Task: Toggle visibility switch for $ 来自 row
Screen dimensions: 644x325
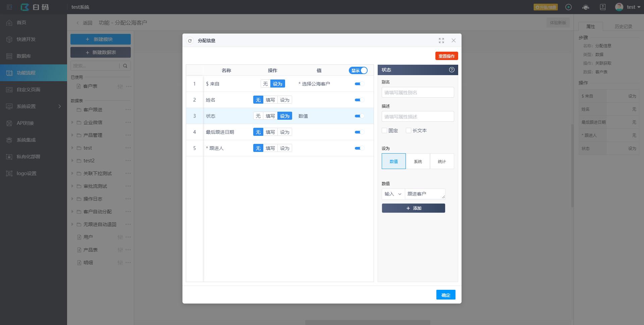Action: 359,84
